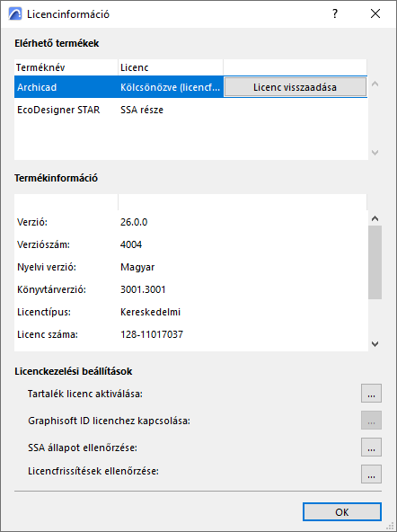Click the product info scroll down arrow

pos(375,344)
